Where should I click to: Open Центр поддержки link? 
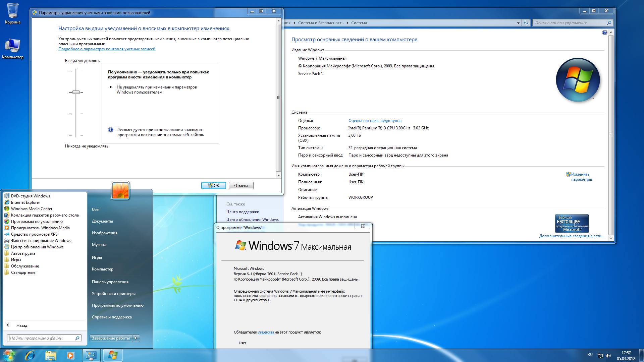click(243, 212)
